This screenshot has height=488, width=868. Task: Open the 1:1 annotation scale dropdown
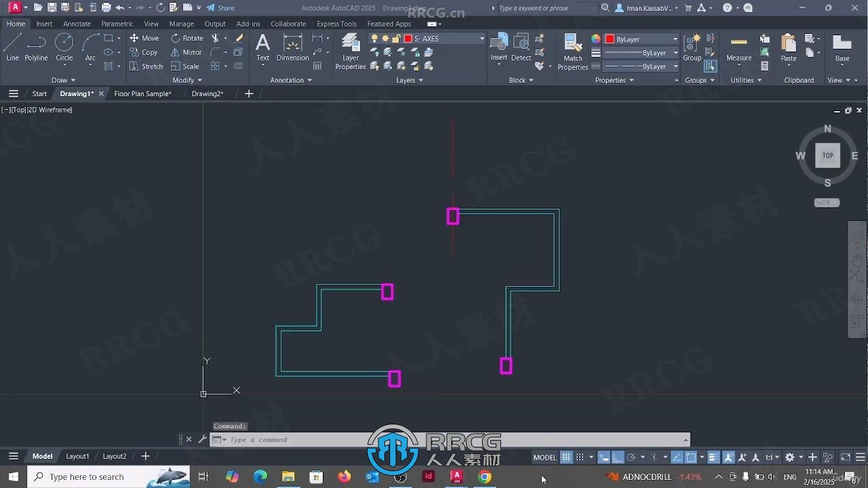[x=772, y=457]
